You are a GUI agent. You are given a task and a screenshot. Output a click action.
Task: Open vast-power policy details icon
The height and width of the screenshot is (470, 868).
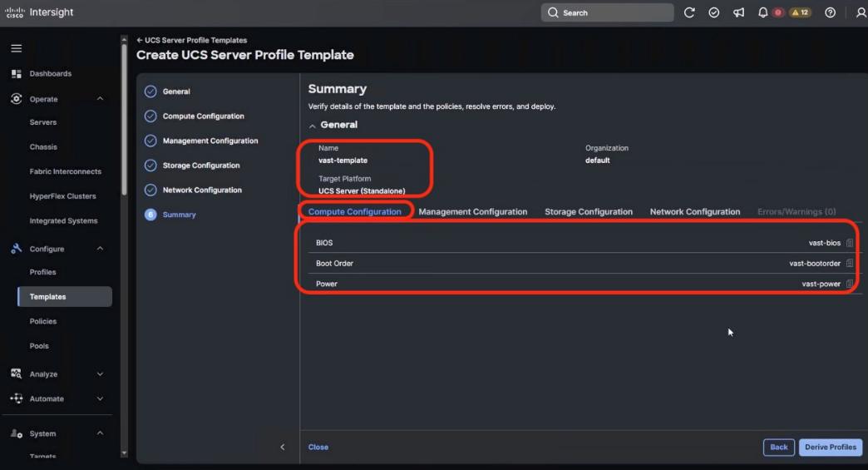(x=850, y=284)
